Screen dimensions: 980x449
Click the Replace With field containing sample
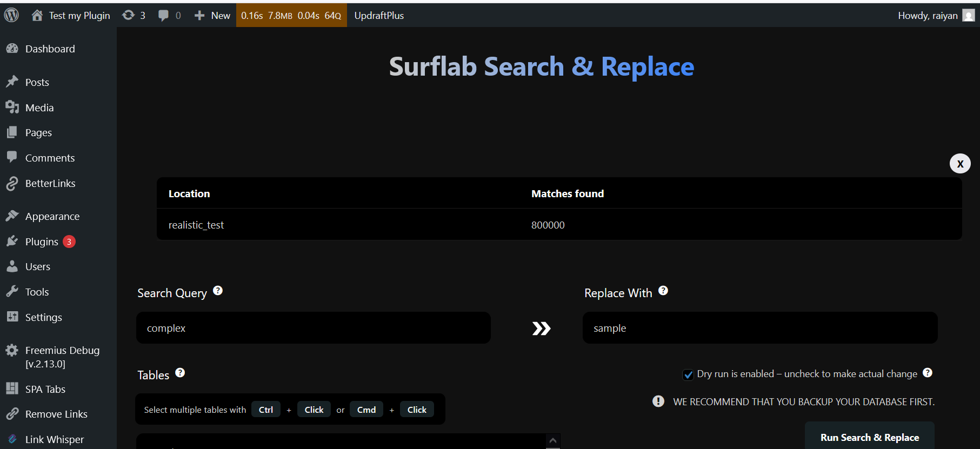point(760,328)
